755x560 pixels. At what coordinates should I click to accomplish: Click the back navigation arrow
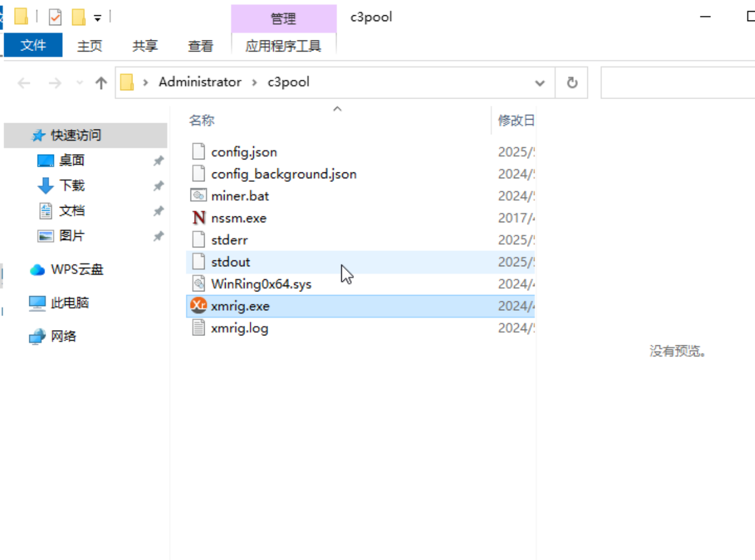23,83
